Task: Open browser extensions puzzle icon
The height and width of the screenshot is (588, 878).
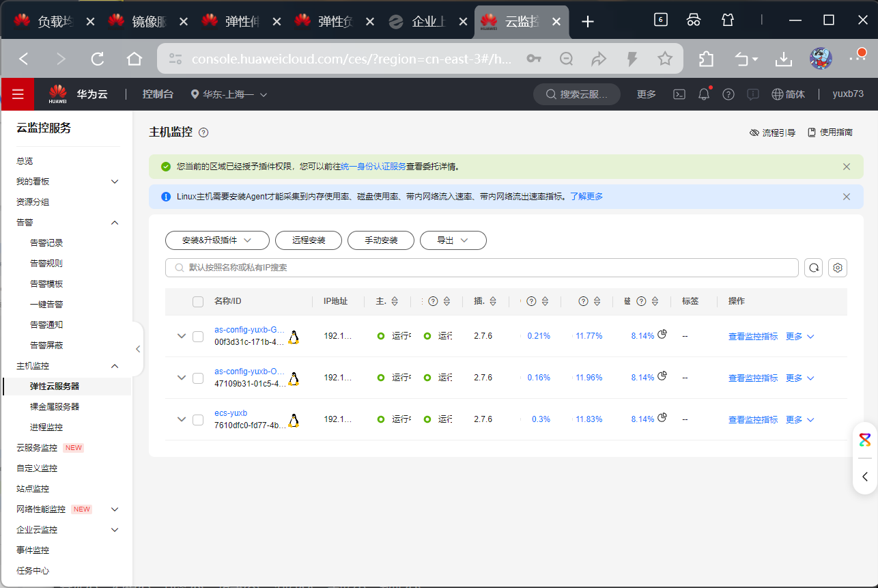Action: (x=706, y=59)
